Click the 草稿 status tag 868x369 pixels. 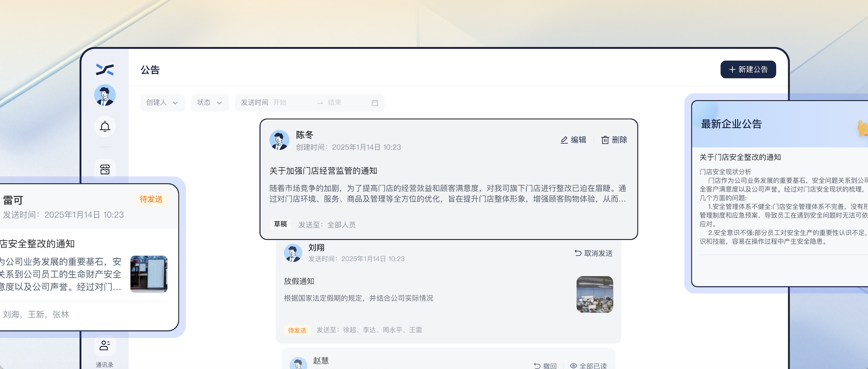click(281, 224)
